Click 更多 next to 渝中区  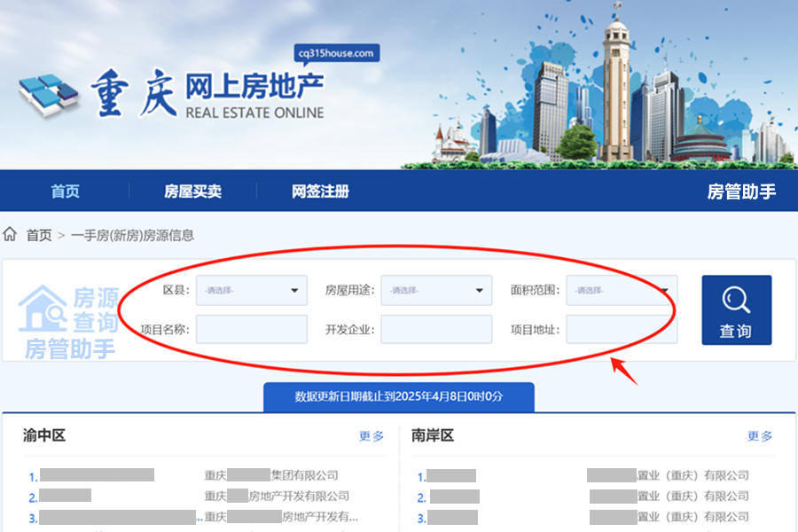click(370, 436)
